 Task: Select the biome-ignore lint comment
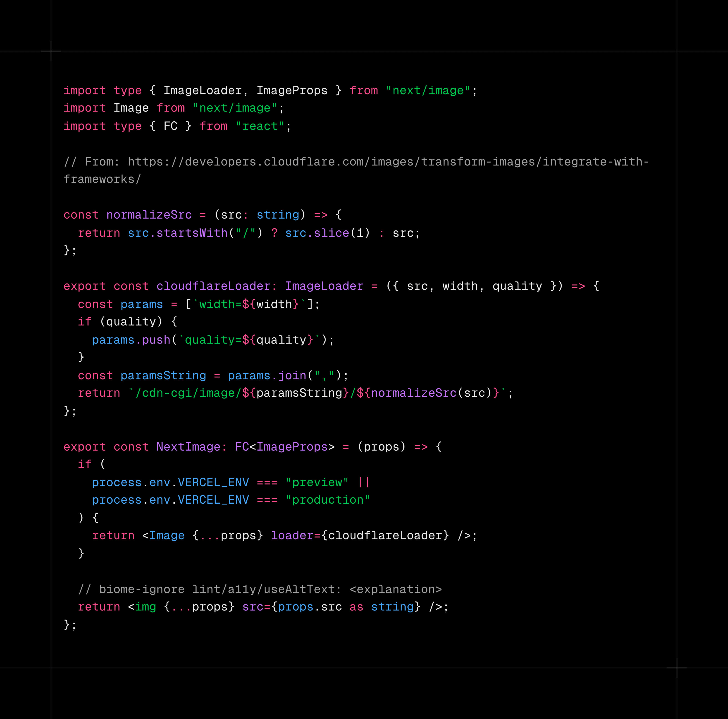(260, 589)
